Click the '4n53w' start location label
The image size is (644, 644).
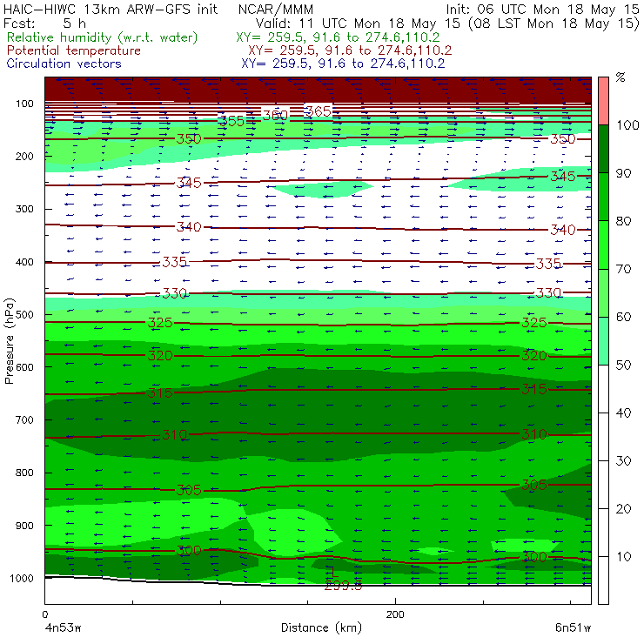[63, 627]
